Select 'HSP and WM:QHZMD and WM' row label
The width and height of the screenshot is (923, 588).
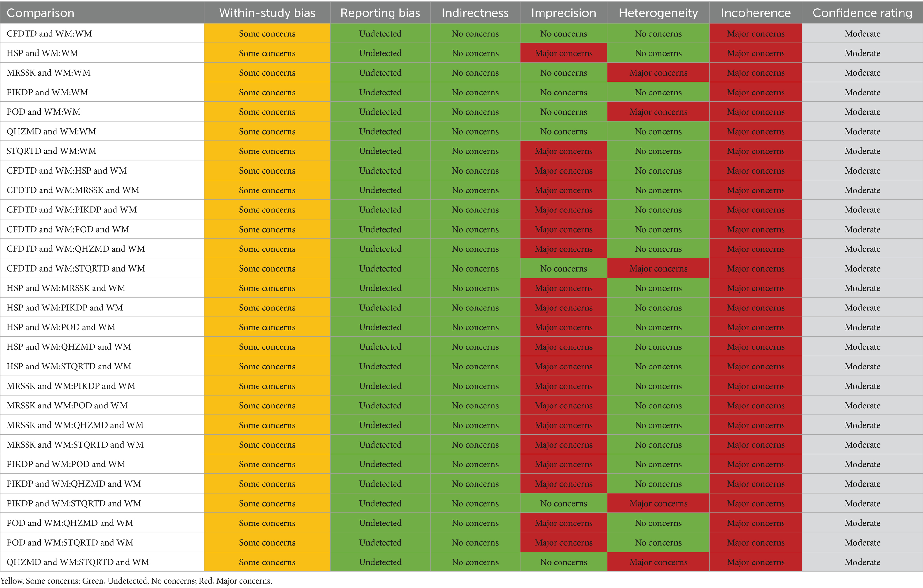[x=69, y=347]
